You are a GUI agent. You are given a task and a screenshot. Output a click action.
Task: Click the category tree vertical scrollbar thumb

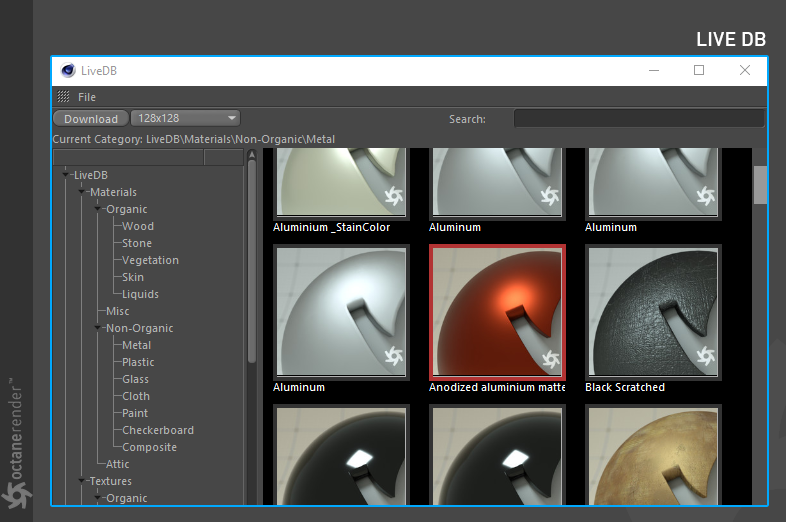pos(252,261)
